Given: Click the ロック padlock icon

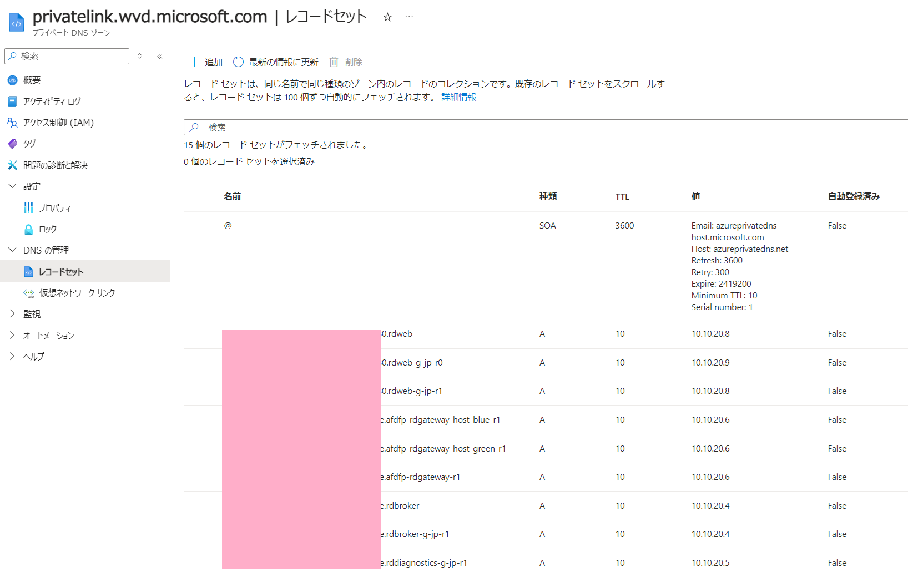Looking at the screenshot, I should [28, 229].
